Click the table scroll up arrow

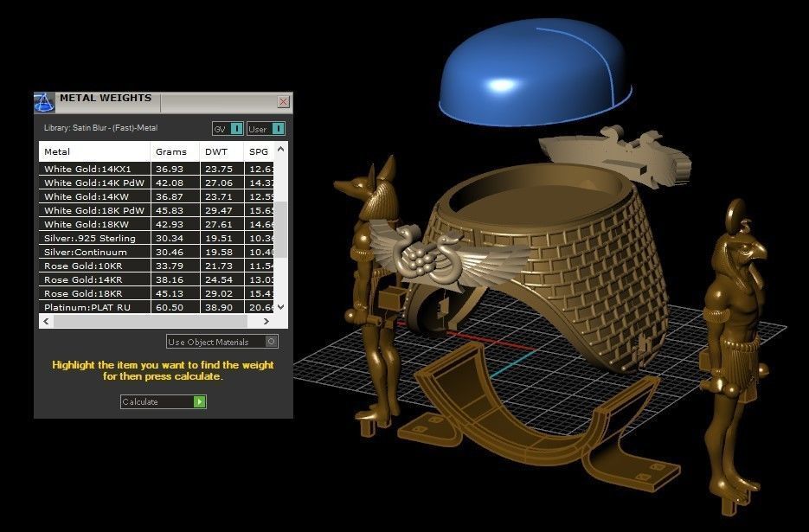pyautogui.click(x=280, y=149)
